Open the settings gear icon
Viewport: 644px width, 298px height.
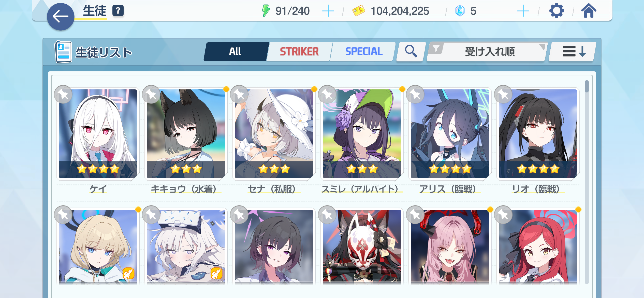(557, 11)
